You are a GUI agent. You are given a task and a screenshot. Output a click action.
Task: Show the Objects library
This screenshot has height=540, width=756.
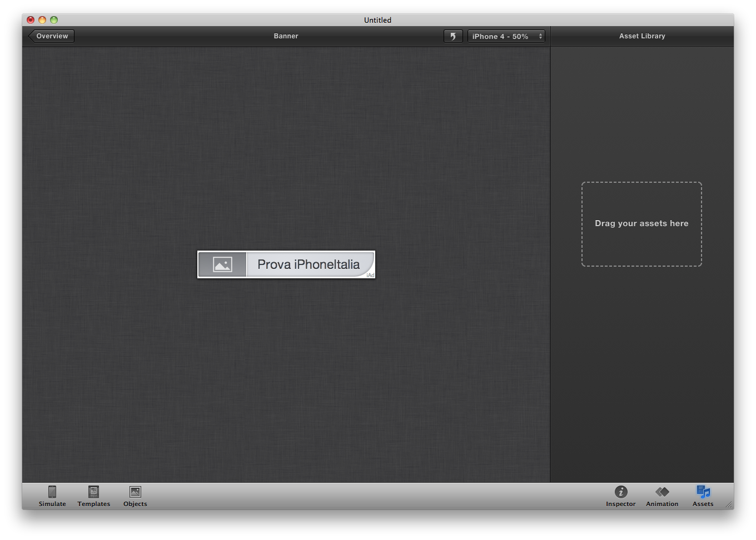coord(135,496)
